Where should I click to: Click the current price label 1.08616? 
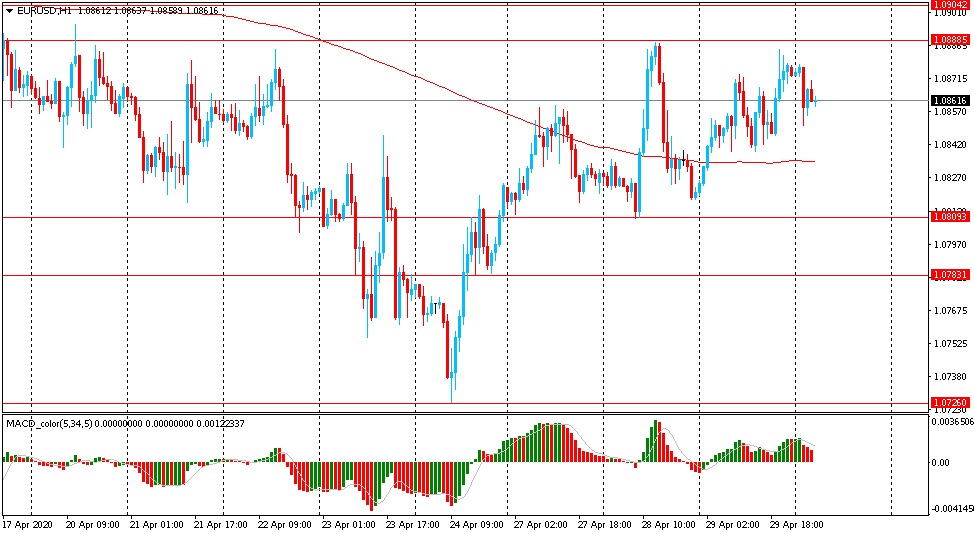tap(950, 101)
